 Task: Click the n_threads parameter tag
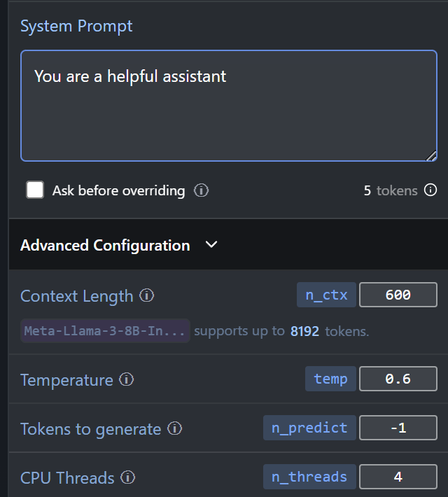point(309,477)
